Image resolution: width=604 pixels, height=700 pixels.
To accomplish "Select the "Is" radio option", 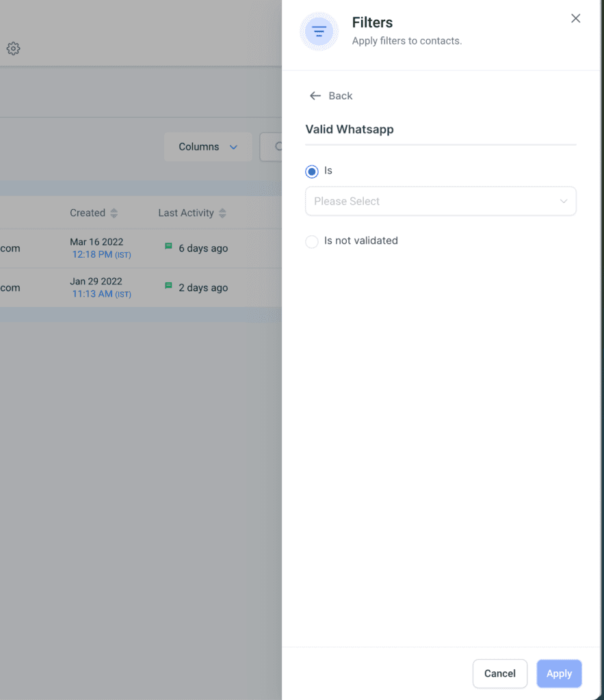I will point(312,171).
